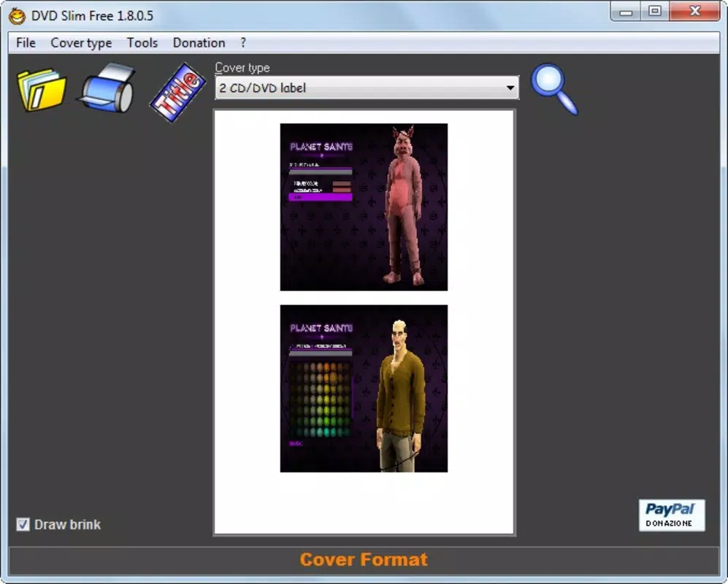Open the File menu

(x=26, y=43)
